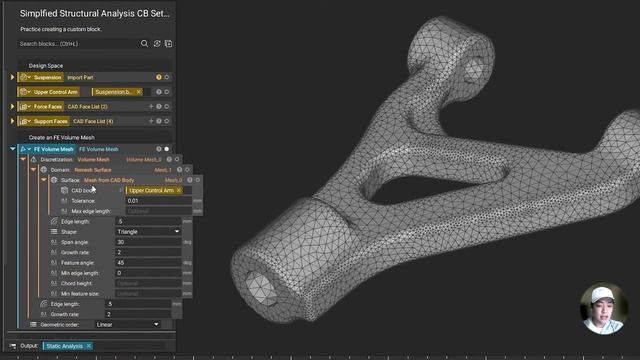Open info for the FE Volume Mesh block
640x360 pixels.
(159, 149)
